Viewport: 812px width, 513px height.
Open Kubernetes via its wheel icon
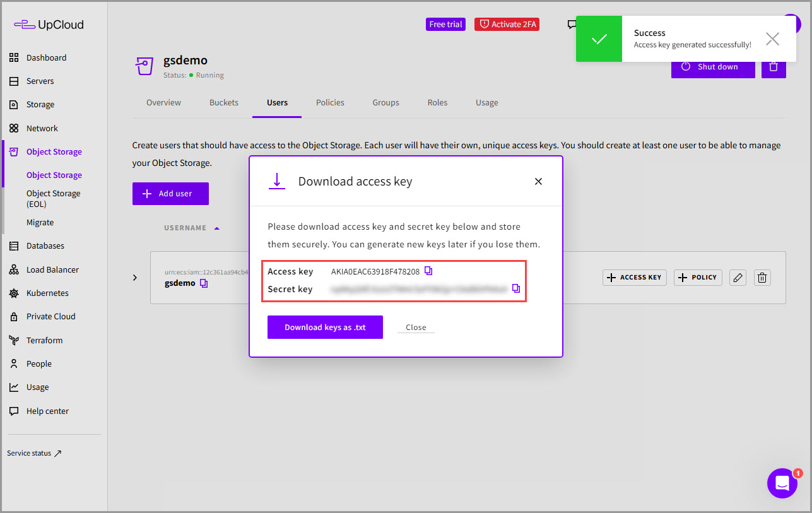click(x=14, y=293)
